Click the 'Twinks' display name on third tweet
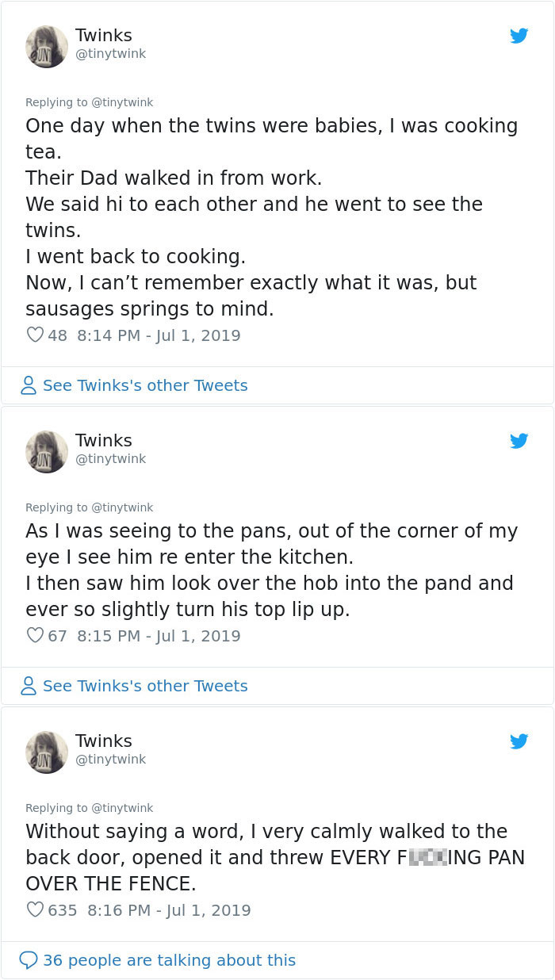 (103, 741)
